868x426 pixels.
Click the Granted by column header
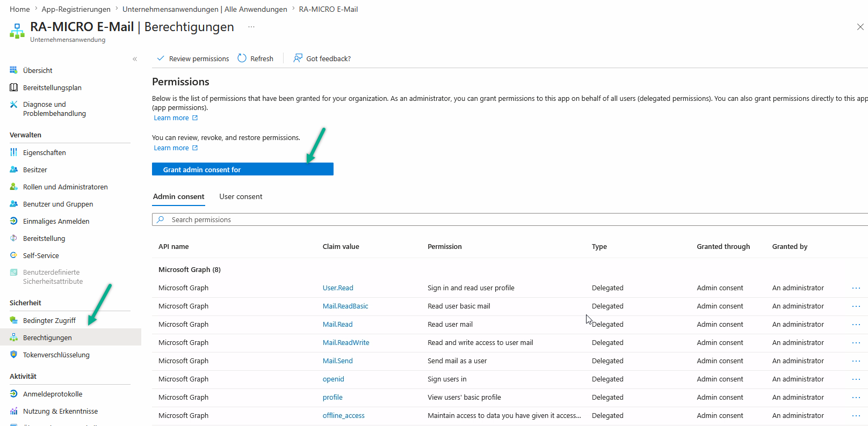[x=790, y=247]
